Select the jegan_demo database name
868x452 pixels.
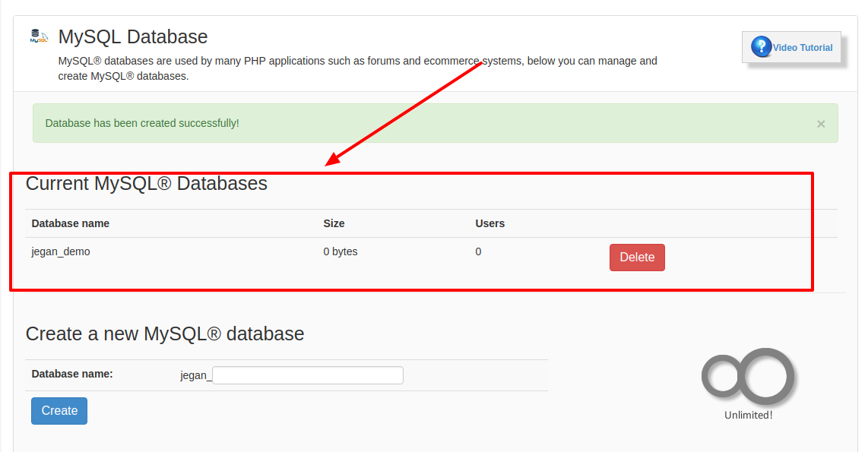pyautogui.click(x=60, y=251)
